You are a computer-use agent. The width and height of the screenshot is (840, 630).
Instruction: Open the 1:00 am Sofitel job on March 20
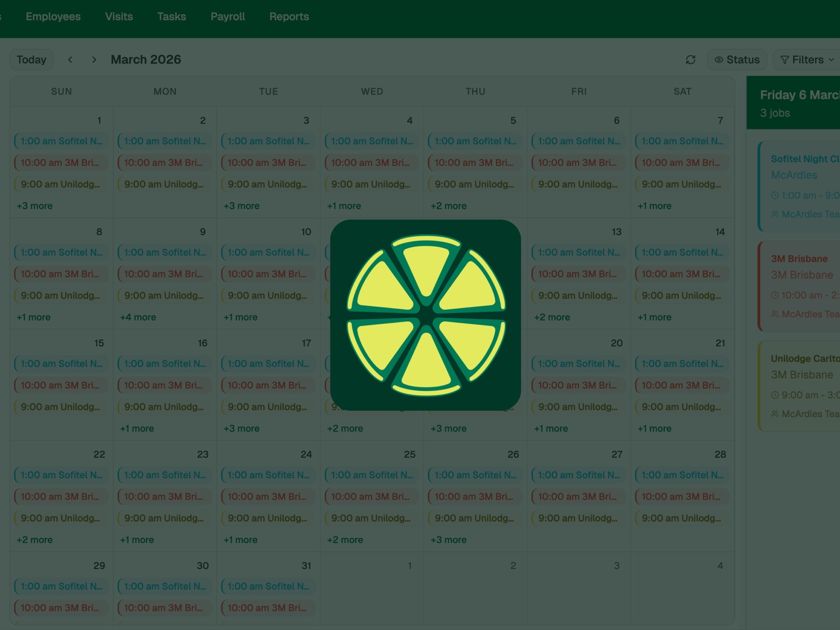tap(579, 364)
